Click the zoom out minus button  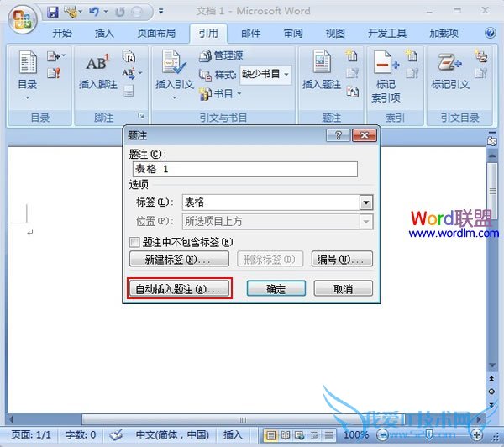[382, 435]
